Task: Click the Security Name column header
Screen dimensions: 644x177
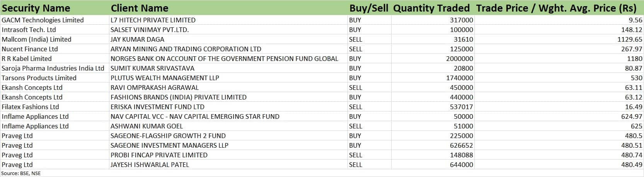Action: 36,8
